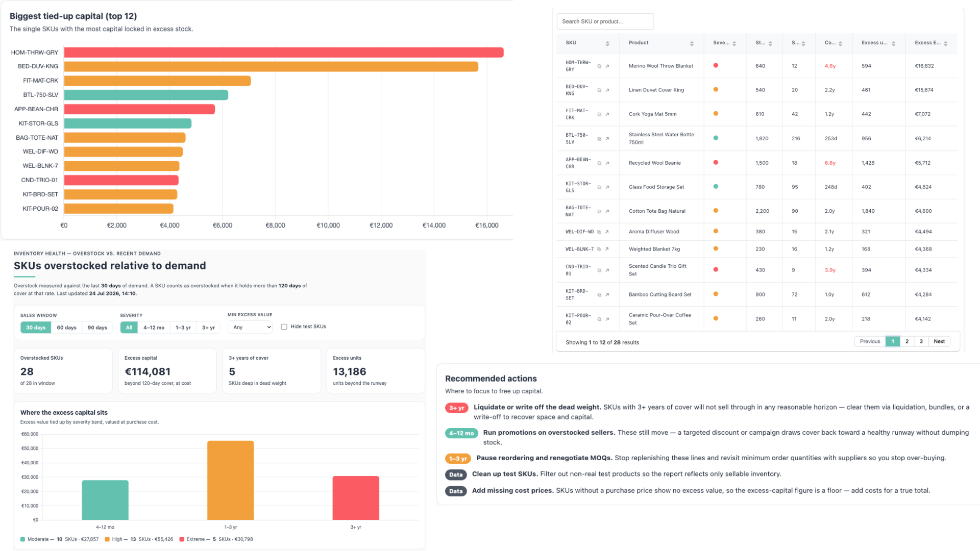Go to results page 3
Screen dimensions: 980x551
tap(921, 342)
